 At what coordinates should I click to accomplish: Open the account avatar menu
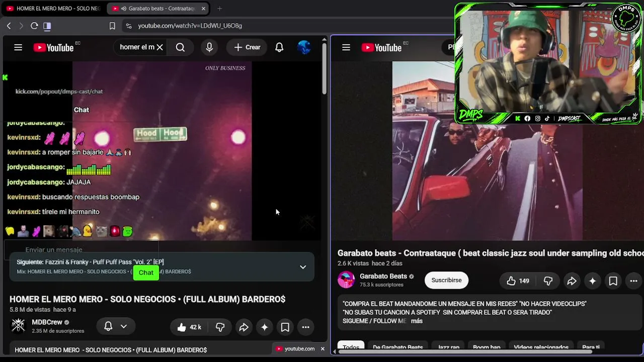click(304, 47)
